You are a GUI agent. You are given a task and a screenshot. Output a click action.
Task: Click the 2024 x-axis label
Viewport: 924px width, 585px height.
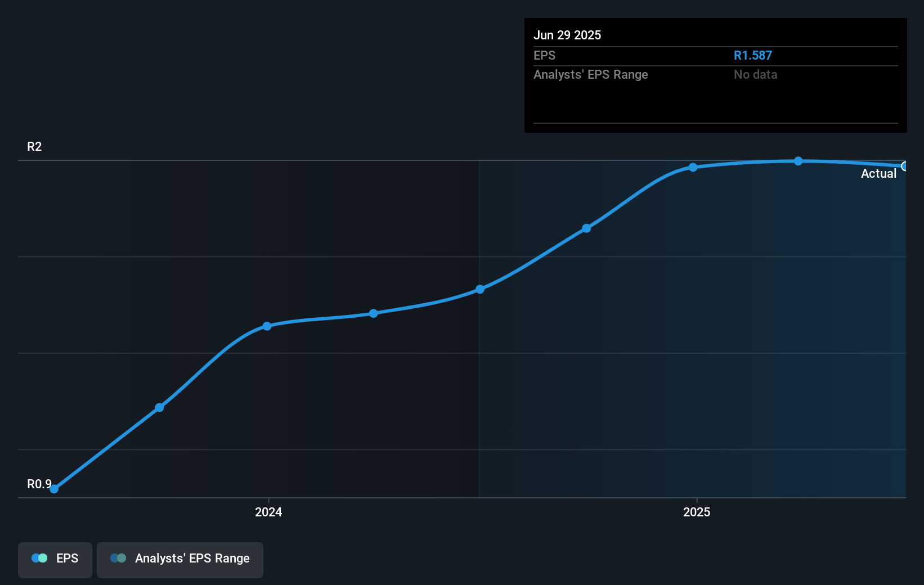268,512
